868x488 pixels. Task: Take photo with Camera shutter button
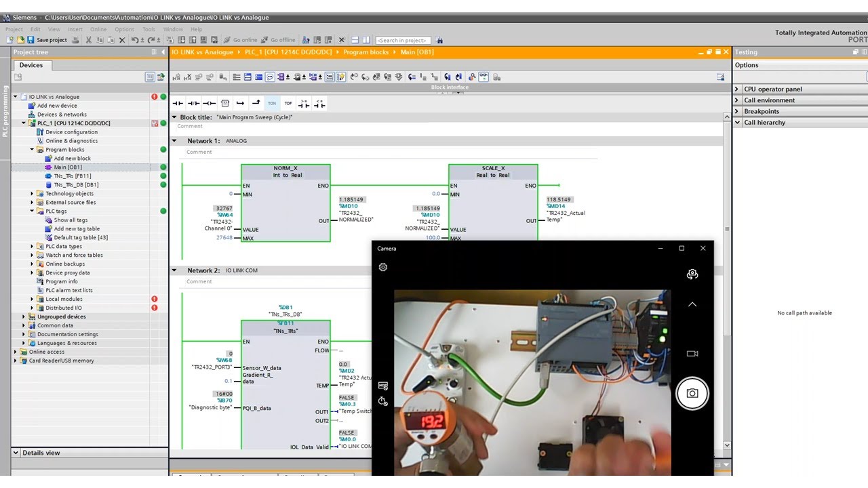pos(692,393)
